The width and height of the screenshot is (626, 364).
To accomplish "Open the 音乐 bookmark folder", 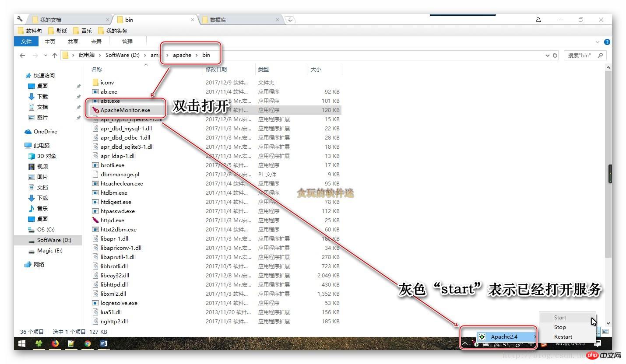I will click(x=83, y=31).
